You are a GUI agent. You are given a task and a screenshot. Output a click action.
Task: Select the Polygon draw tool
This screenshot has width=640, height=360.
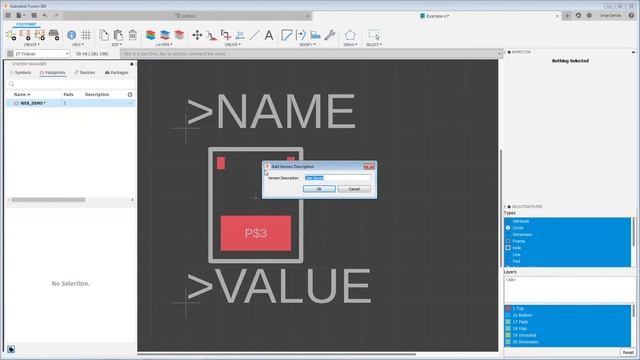[350, 35]
